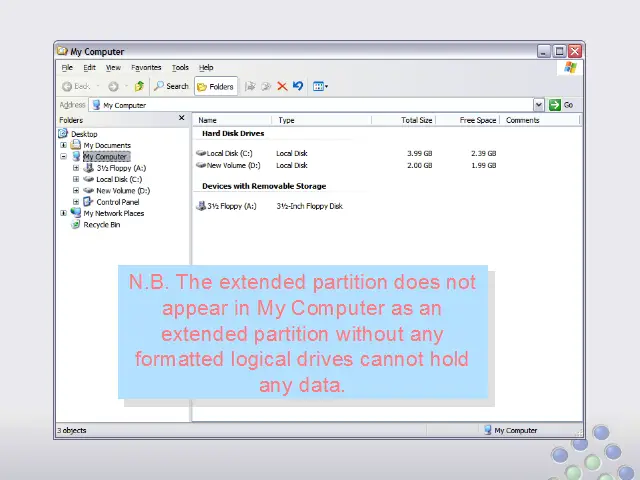Toggle the Folders pane button

(x=216, y=86)
